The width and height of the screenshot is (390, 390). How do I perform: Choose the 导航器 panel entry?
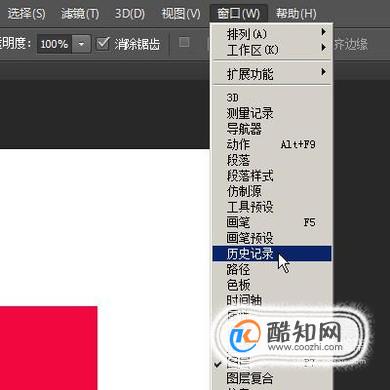pyautogui.click(x=272, y=129)
